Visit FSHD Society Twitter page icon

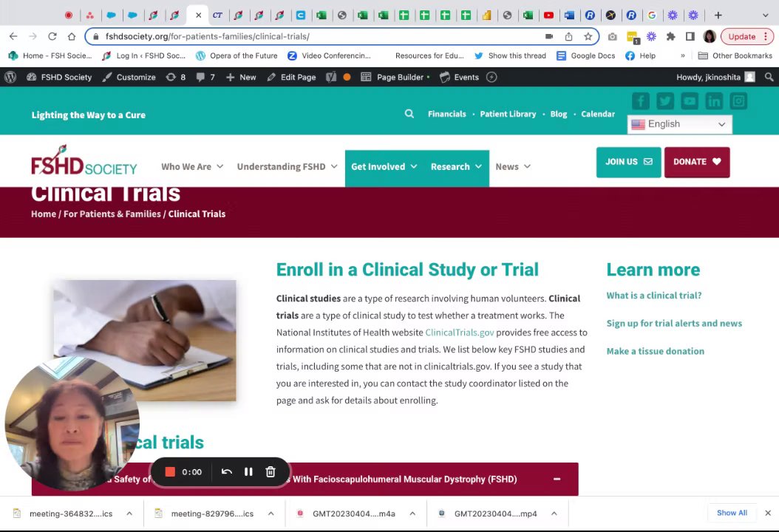tap(665, 101)
